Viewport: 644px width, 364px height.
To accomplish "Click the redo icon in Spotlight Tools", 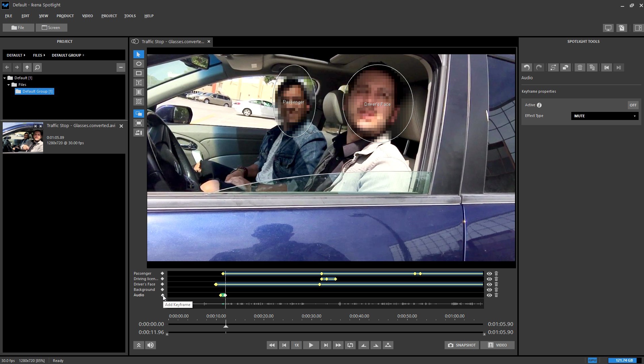I will 539,67.
